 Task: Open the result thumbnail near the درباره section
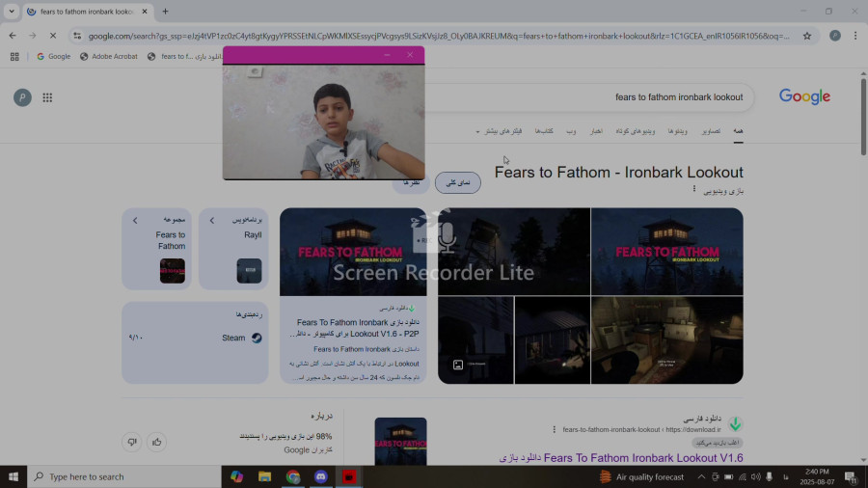pos(400,442)
